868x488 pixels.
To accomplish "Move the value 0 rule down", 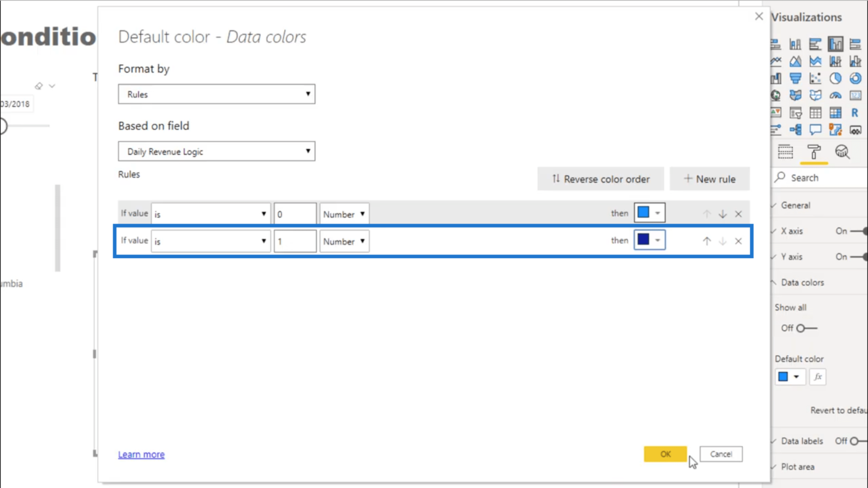I will (722, 214).
